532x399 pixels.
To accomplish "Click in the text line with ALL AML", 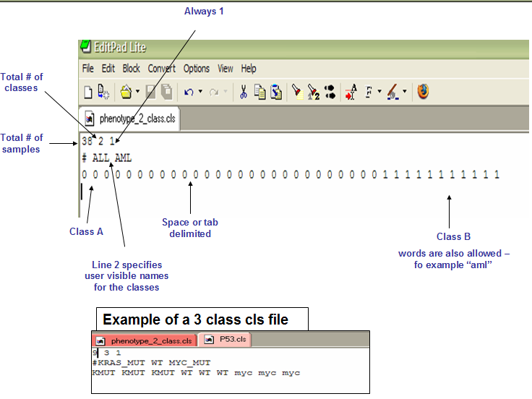I will pos(107,158).
